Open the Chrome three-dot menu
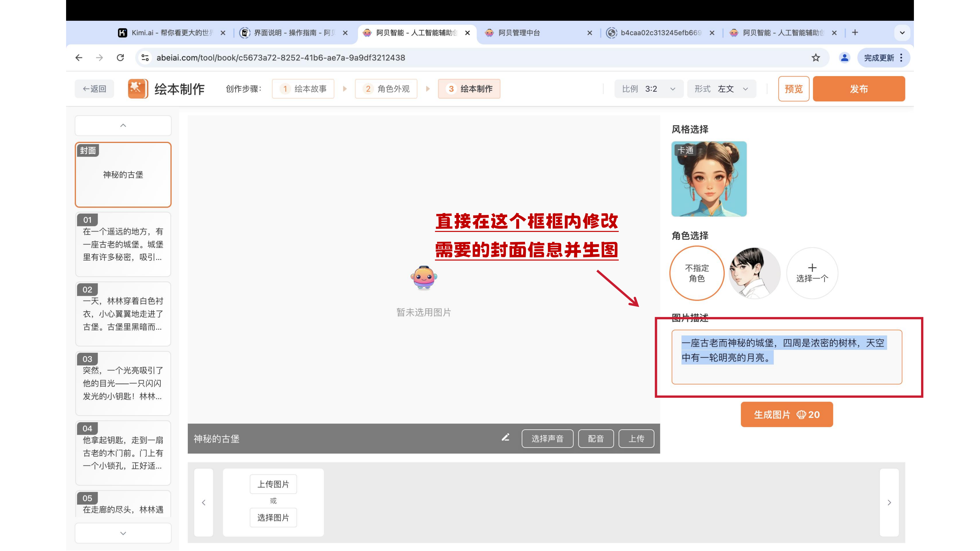 [x=901, y=58]
